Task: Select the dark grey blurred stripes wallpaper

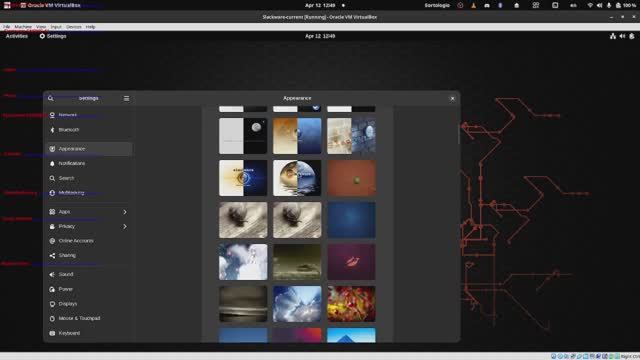Action: click(243, 304)
